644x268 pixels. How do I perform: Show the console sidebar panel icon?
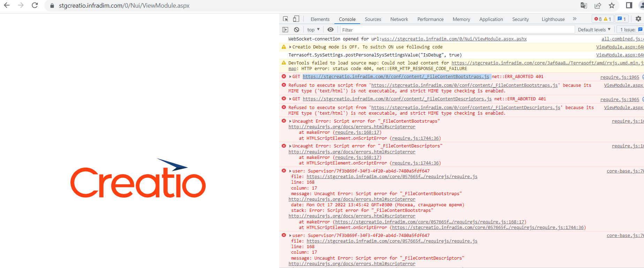[x=285, y=30]
